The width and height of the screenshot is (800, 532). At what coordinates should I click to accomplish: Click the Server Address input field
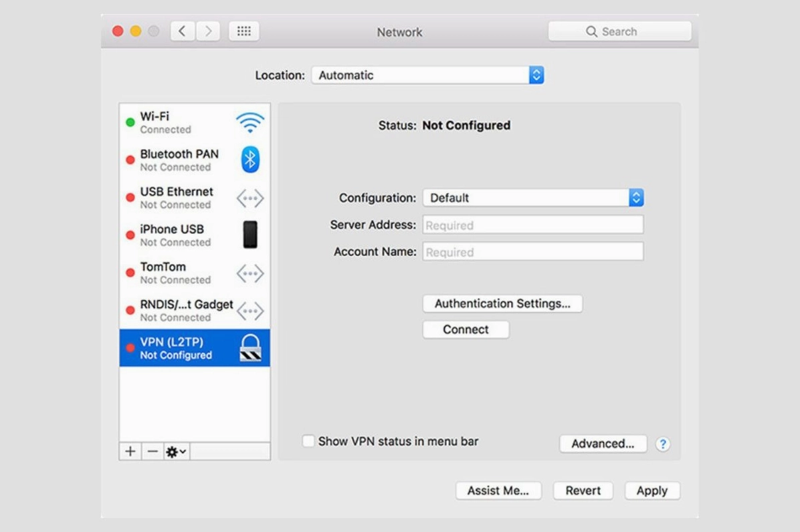pos(533,225)
